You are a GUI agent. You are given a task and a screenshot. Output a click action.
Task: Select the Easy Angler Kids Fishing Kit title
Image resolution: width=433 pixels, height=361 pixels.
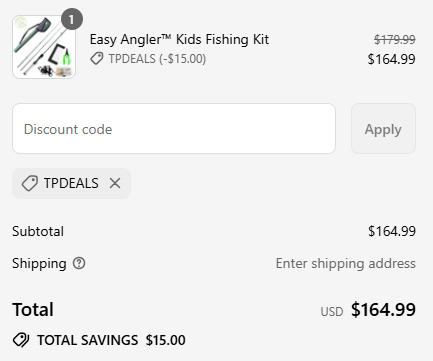coord(179,39)
